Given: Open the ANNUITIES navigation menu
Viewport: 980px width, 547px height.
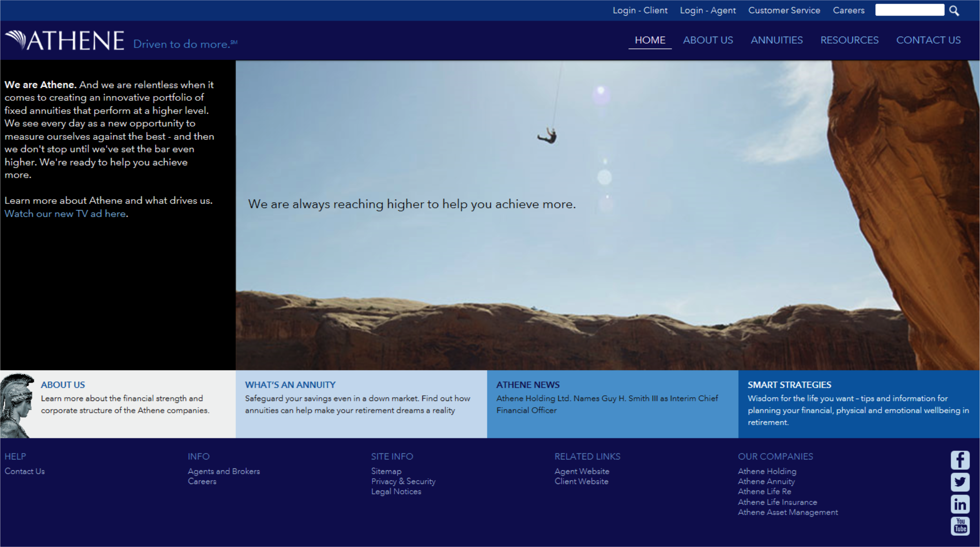Looking at the screenshot, I should coord(777,40).
